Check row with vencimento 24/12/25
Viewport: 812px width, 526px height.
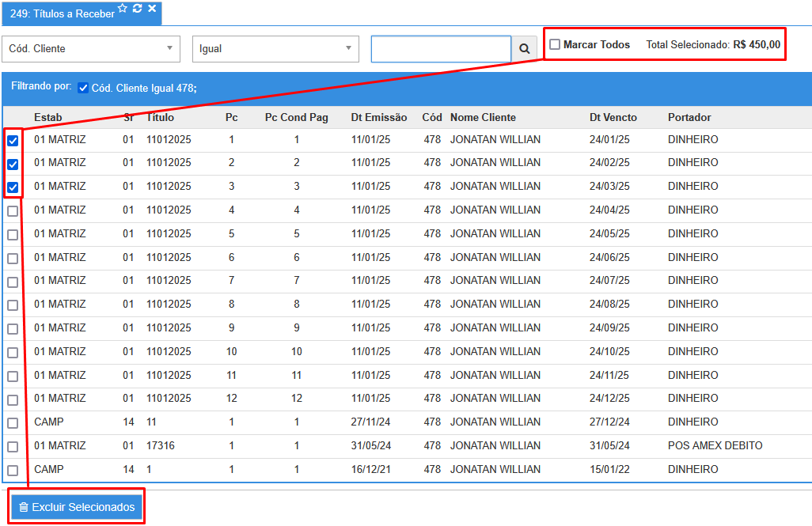(13, 399)
